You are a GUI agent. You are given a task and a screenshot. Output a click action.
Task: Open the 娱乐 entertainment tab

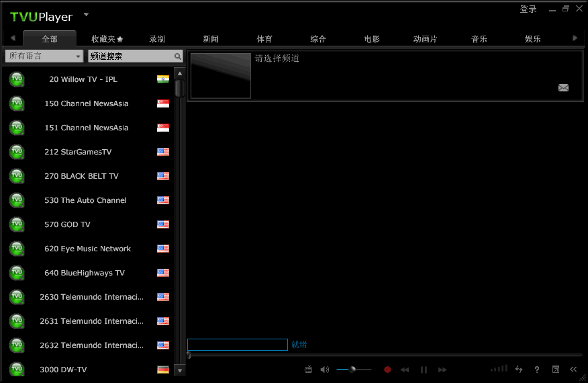tap(532, 39)
